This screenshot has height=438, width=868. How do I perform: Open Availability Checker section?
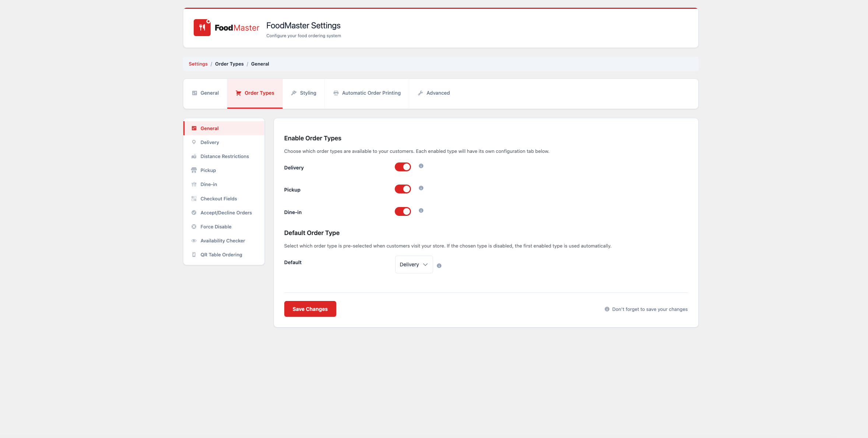(x=224, y=241)
